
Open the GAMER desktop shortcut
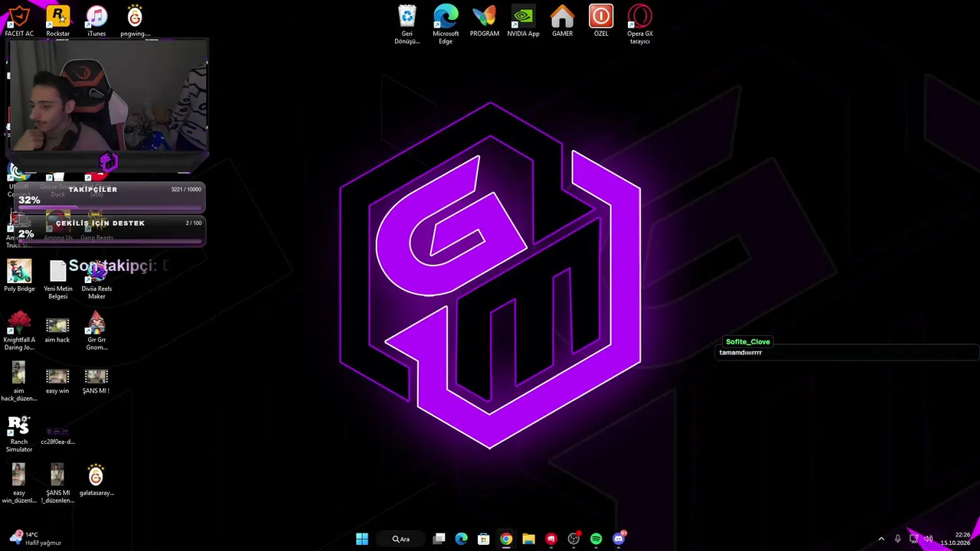[x=562, y=21]
